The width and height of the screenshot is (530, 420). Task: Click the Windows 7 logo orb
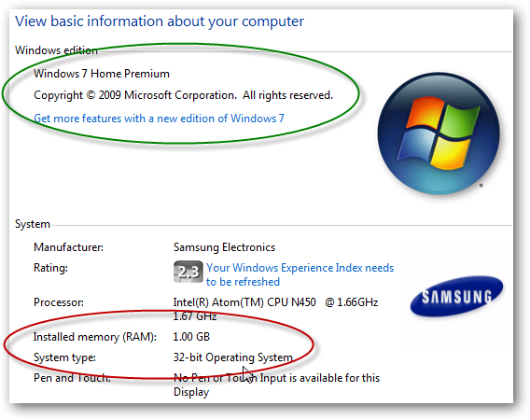pos(439,133)
